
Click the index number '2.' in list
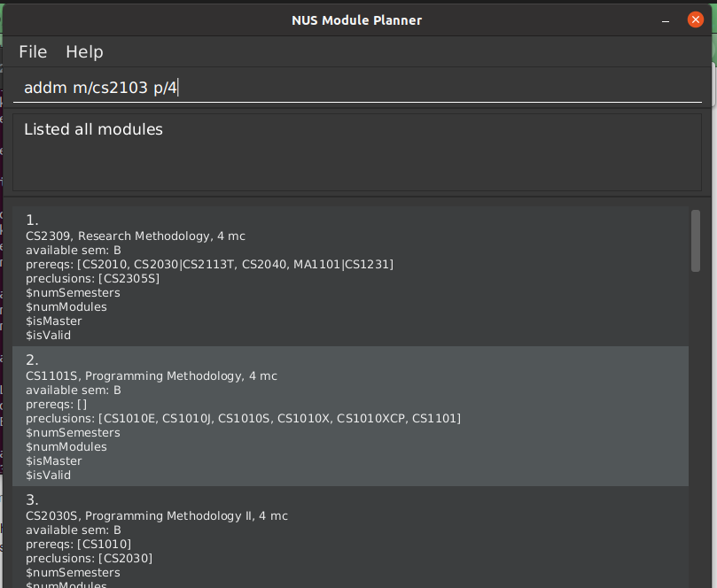tap(32, 360)
